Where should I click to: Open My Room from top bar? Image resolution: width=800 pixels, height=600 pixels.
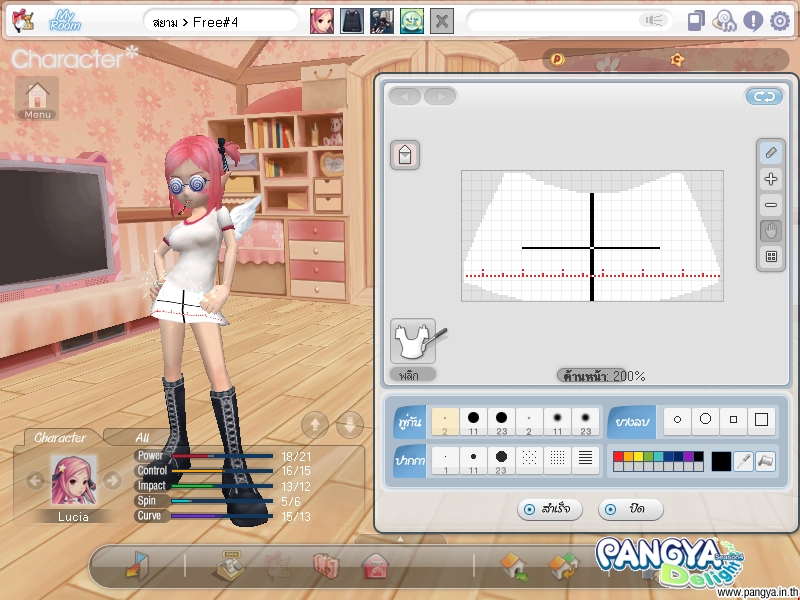[x=65, y=21]
